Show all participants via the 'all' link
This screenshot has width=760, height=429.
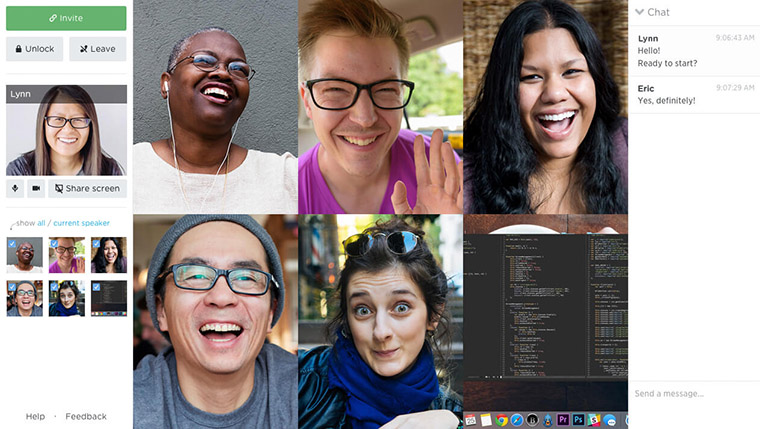[x=41, y=223]
